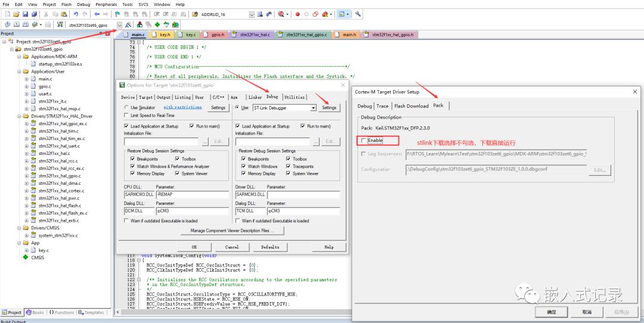Viewport: 644px width, 323px height.
Task: Click OK in Options for Target dialog
Action: click(x=194, y=247)
